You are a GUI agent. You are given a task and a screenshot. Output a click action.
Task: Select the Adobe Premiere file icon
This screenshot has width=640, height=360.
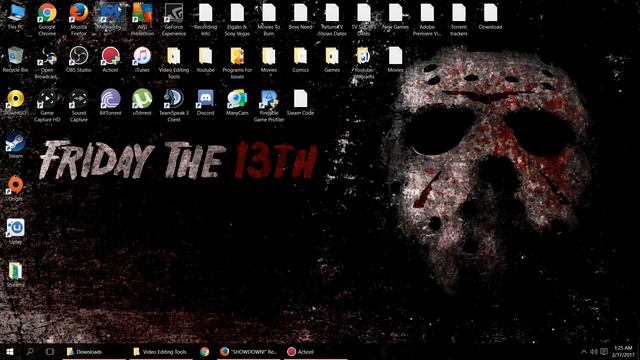tap(427, 20)
